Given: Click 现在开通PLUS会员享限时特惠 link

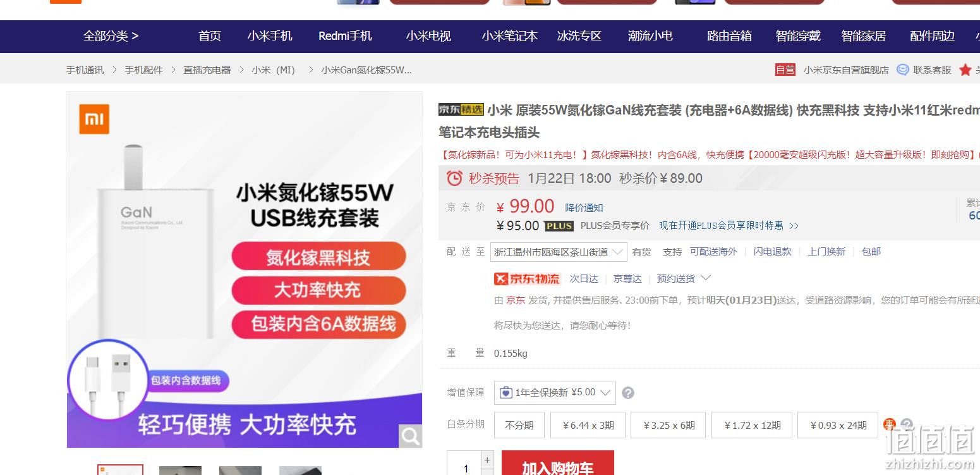Looking at the screenshot, I should tap(729, 226).
